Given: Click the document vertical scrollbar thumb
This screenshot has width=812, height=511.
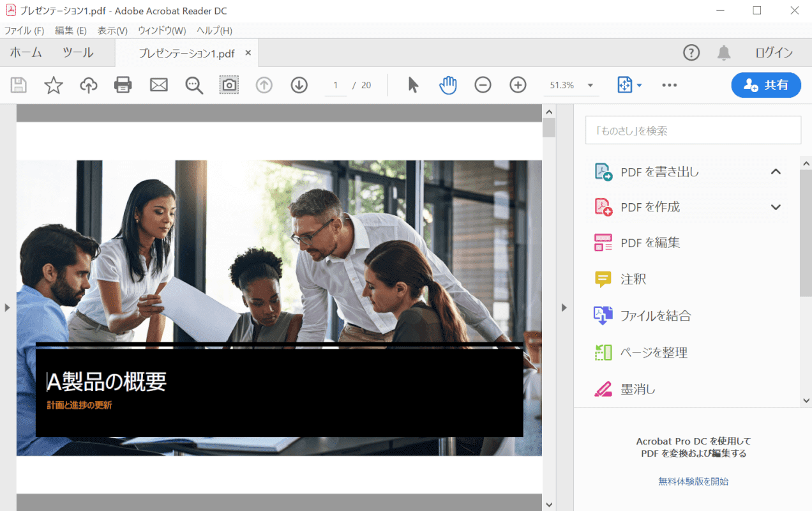Looking at the screenshot, I should [549, 127].
